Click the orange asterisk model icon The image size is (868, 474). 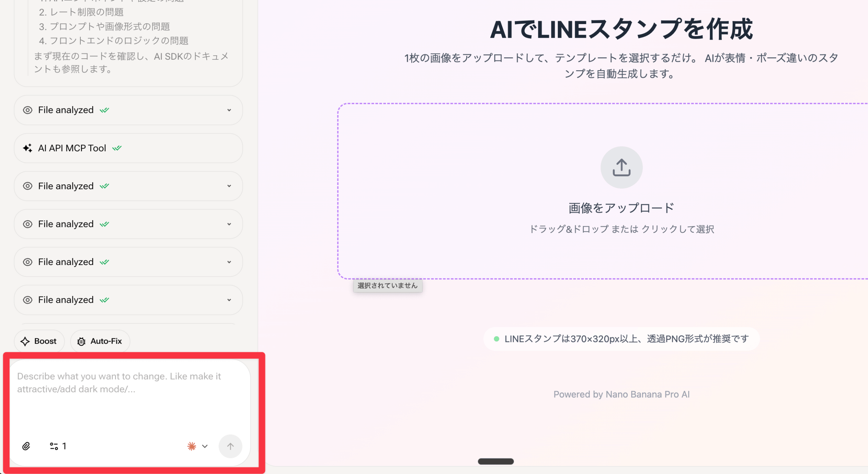coord(191,446)
